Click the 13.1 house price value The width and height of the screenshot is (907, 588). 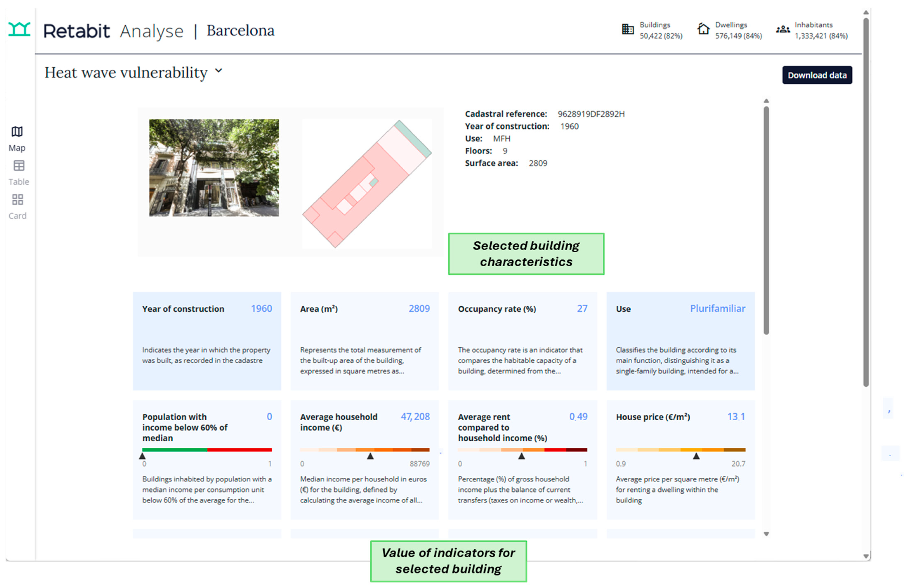[736, 416]
